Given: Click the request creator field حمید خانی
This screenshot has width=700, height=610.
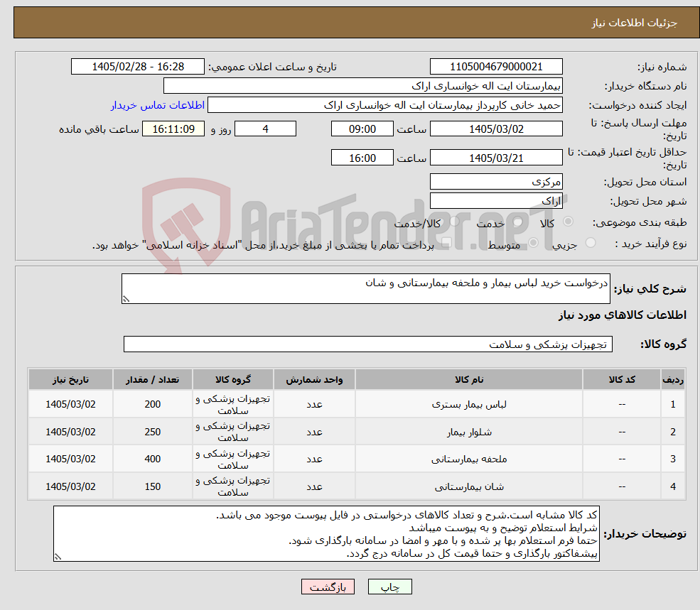Looking at the screenshot, I should coord(384,105).
